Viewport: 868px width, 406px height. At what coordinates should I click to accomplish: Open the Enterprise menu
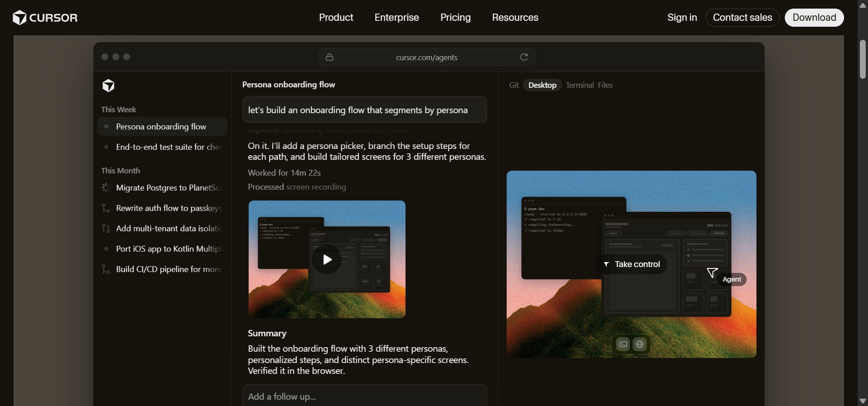tap(396, 18)
